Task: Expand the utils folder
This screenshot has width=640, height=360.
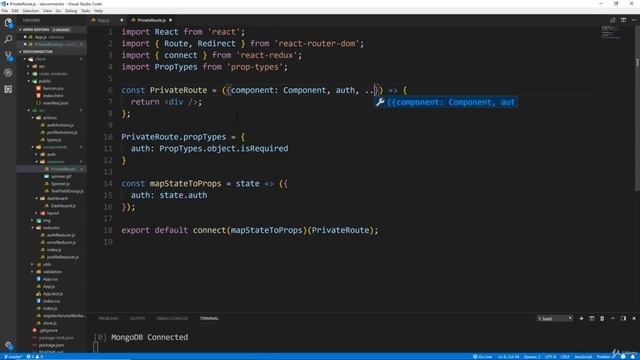Action: (51, 264)
